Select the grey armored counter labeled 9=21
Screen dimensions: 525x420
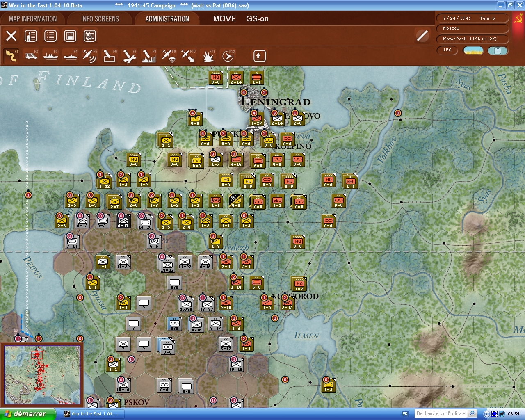tap(103, 221)
